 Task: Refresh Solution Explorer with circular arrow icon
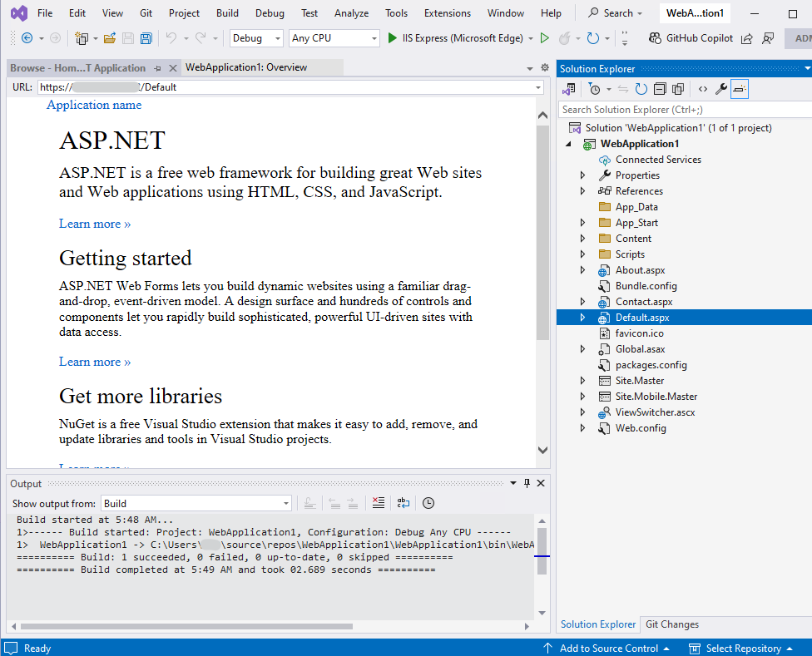point(641,89)
